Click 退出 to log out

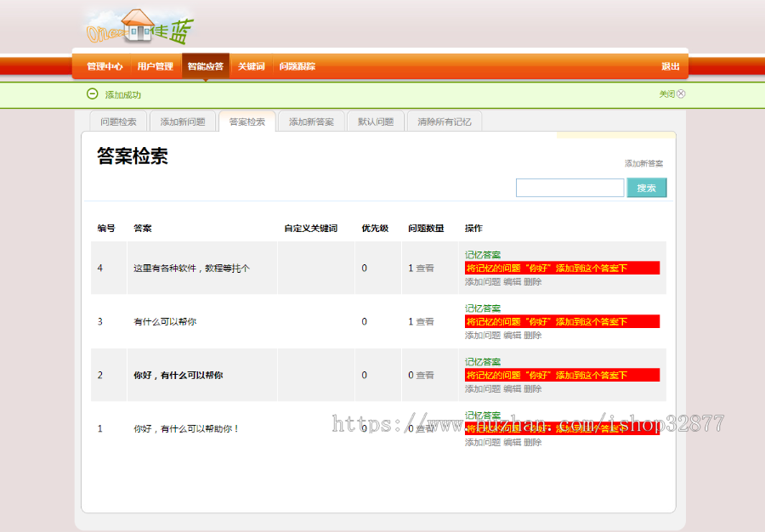pos(671,66)
